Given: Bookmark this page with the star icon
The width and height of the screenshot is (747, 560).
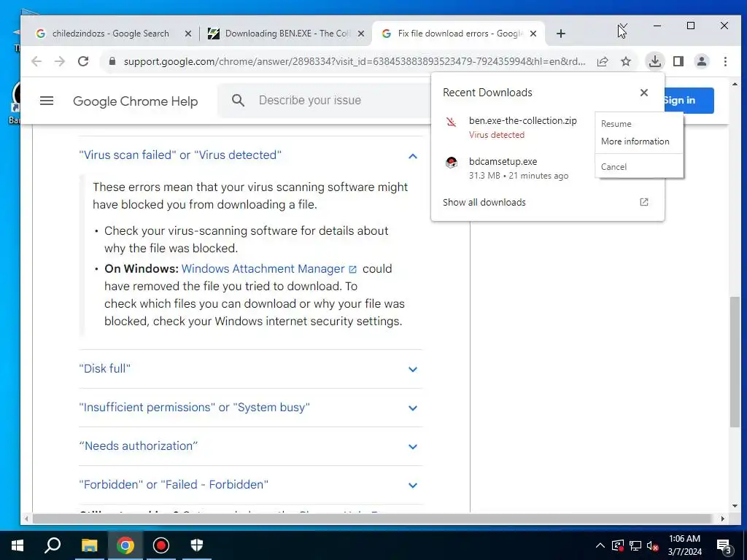Looking at the screenshot, I should pos(626,61).
